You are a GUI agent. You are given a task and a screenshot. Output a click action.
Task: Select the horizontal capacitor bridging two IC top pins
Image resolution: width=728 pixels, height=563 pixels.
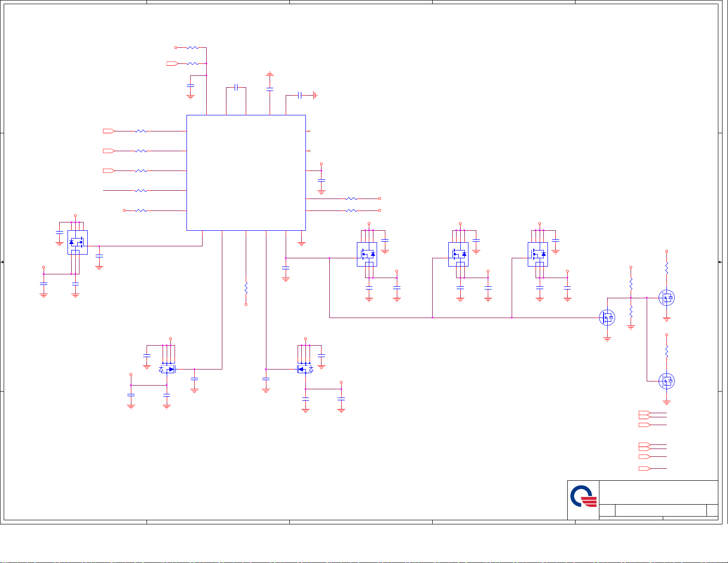tap(236, 87)
